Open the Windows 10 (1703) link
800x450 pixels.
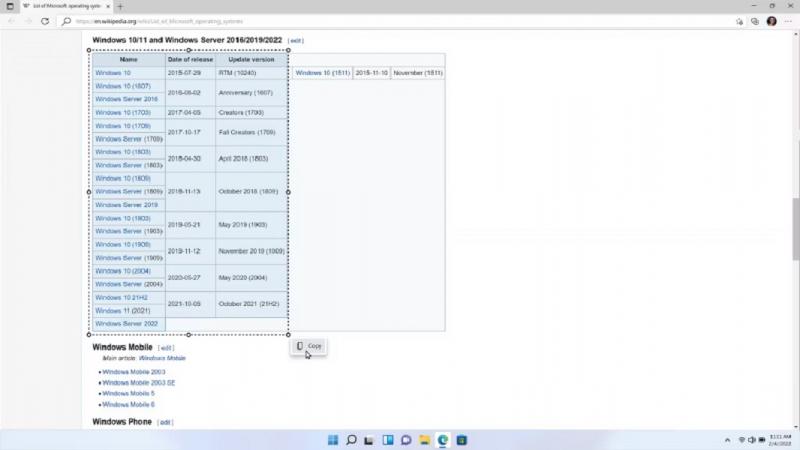coord(123,112)
